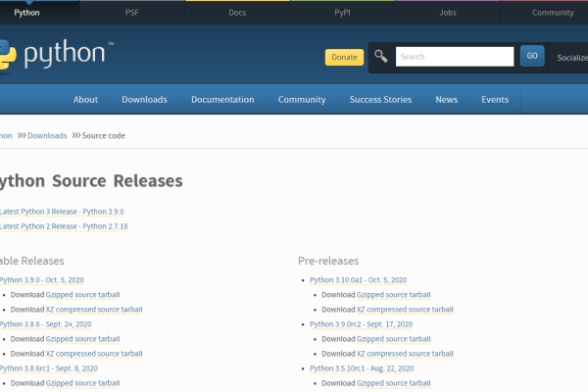Download Gzipped source tarball for Python 3.9.0
Screen dimensions: 588x392
click(83, 294)
